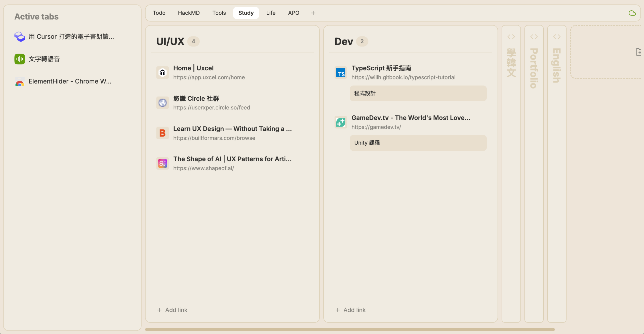Click the green text-to-speech tab icon
The height and width of the screenshot is (334, 644).
click(x=20, y=59)
